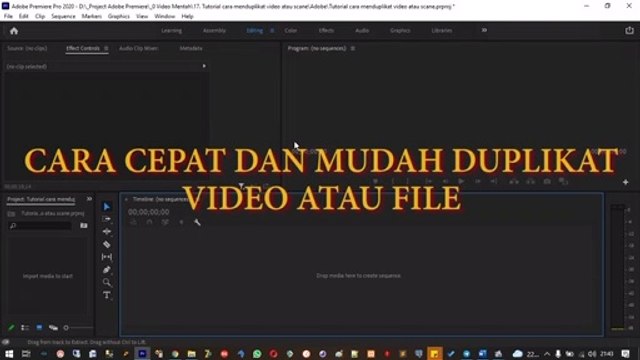Open the Libraries workspace
The width and height of the screenshot is (640, 360).
coord(442,31)
